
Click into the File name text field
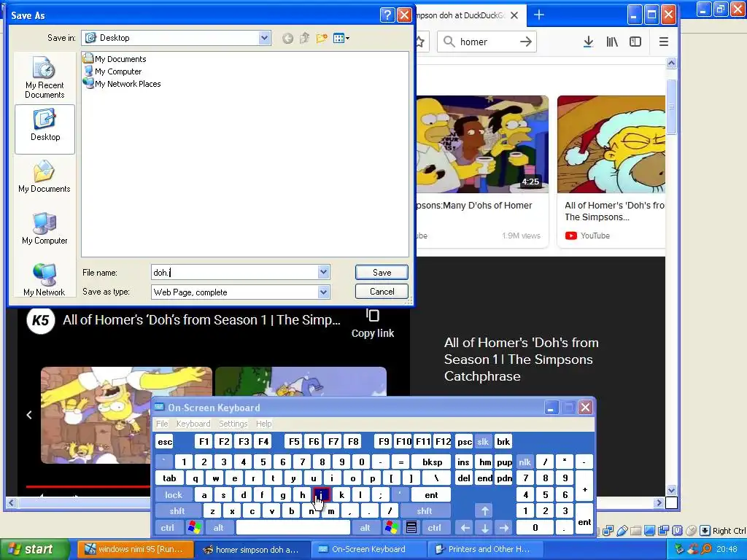234,273
